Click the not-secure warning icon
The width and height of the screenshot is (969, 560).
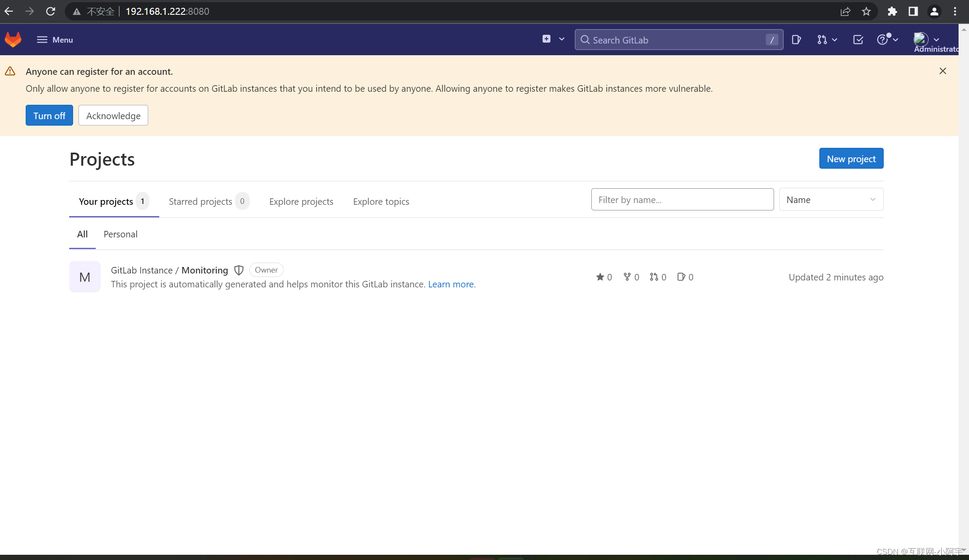pos(77,12)
